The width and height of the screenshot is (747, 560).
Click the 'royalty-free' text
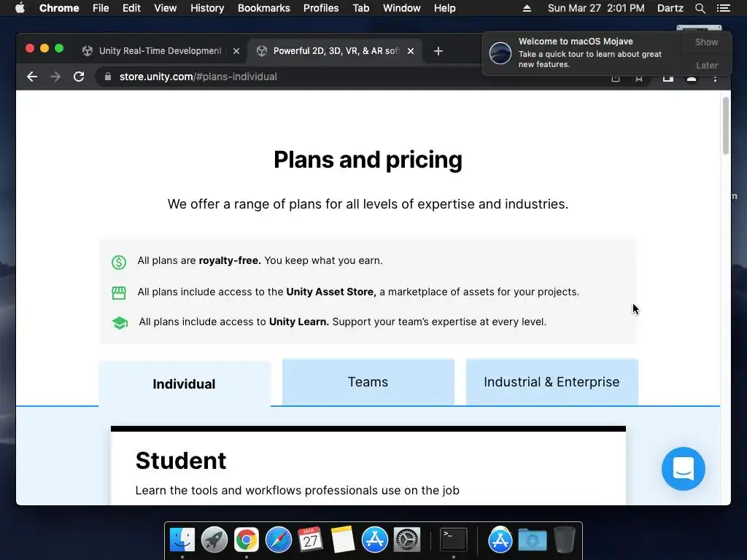click(x=230, y=260)
